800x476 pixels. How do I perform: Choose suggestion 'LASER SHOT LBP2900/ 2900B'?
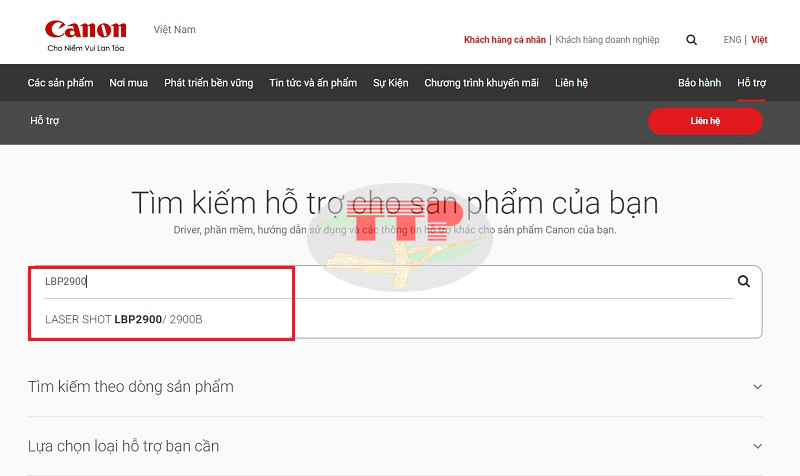click(124, 319)
